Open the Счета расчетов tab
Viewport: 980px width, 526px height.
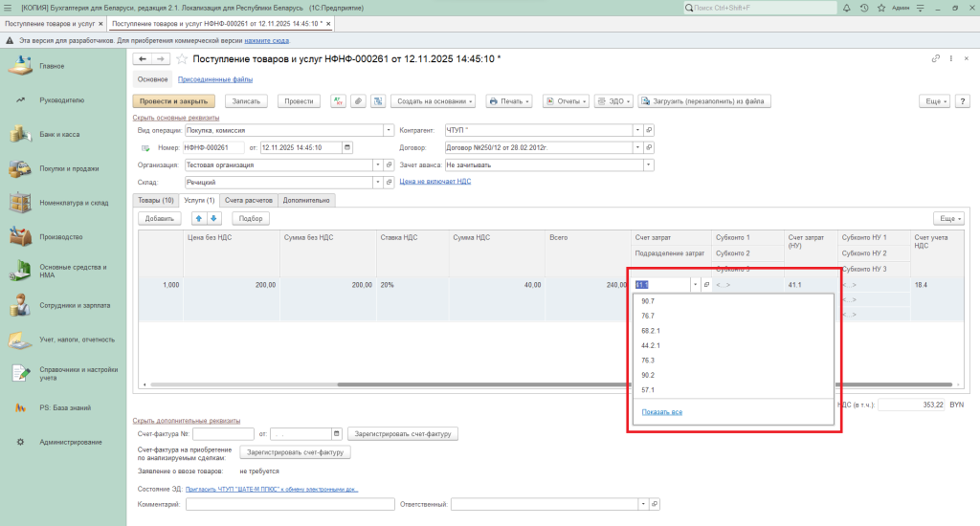click(249, 201)
